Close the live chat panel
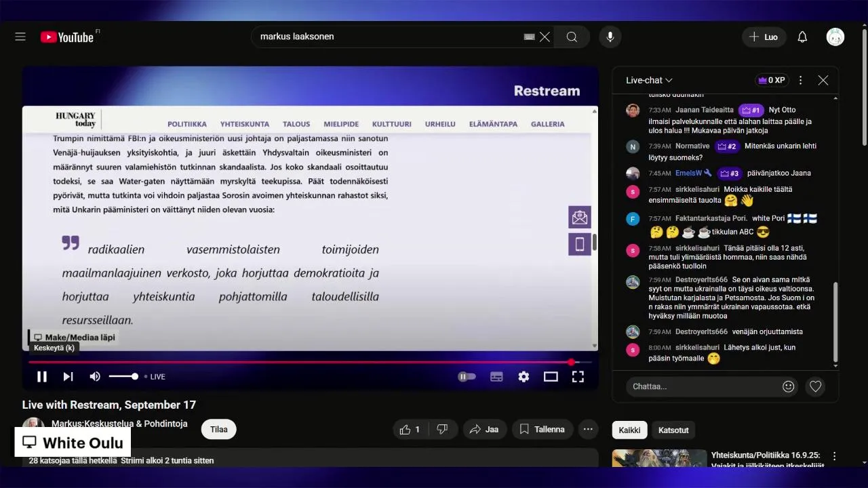The image size is (868, 488). click(823, 80)
